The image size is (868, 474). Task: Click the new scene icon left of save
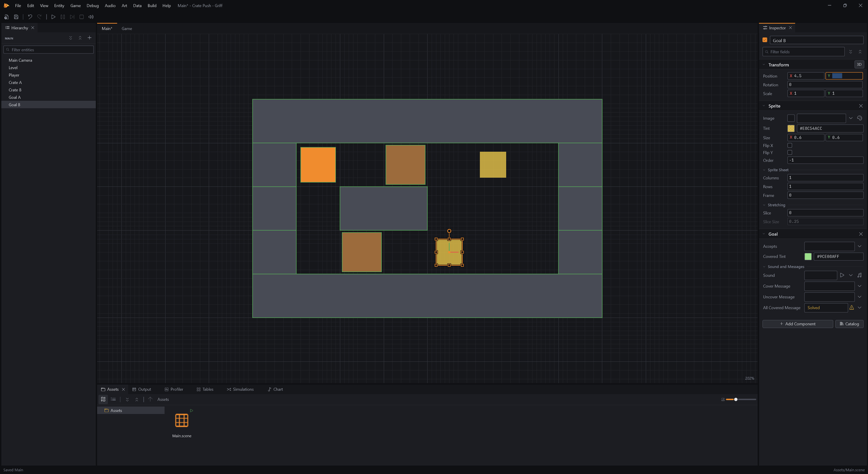[7, 17]
